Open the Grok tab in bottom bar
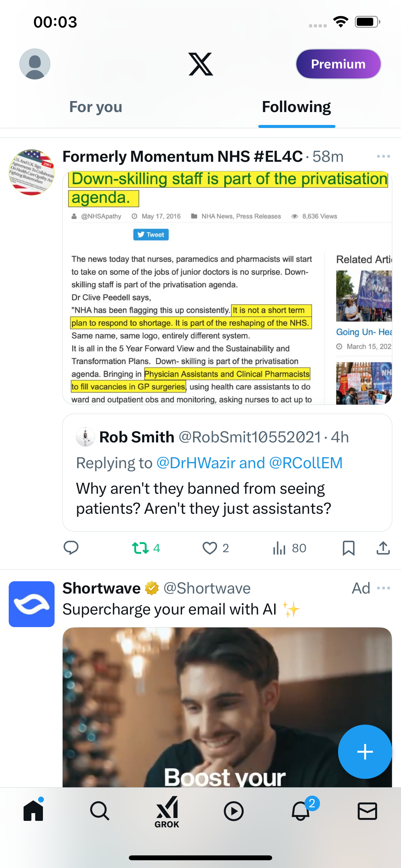 tap(167, 812)
